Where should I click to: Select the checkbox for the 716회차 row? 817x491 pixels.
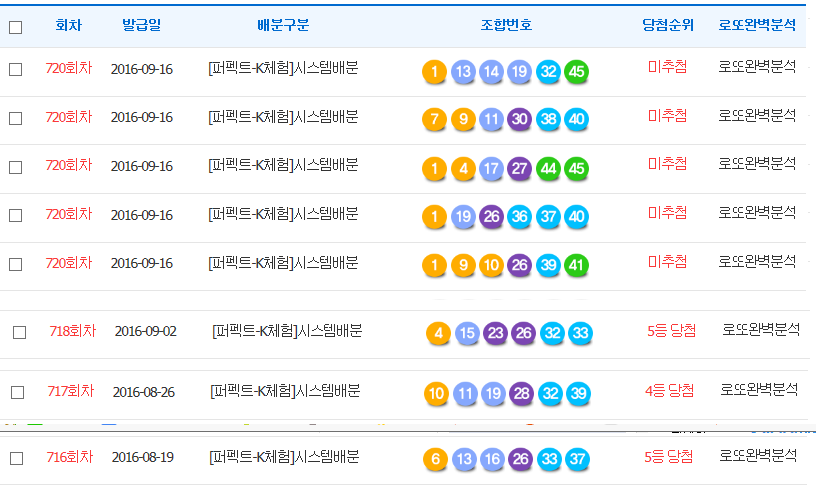15,458
